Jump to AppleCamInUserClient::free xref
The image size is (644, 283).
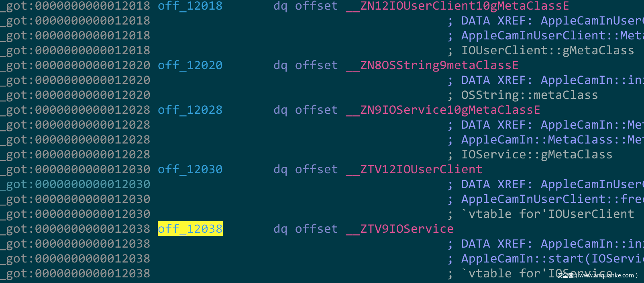click(552, 199)
